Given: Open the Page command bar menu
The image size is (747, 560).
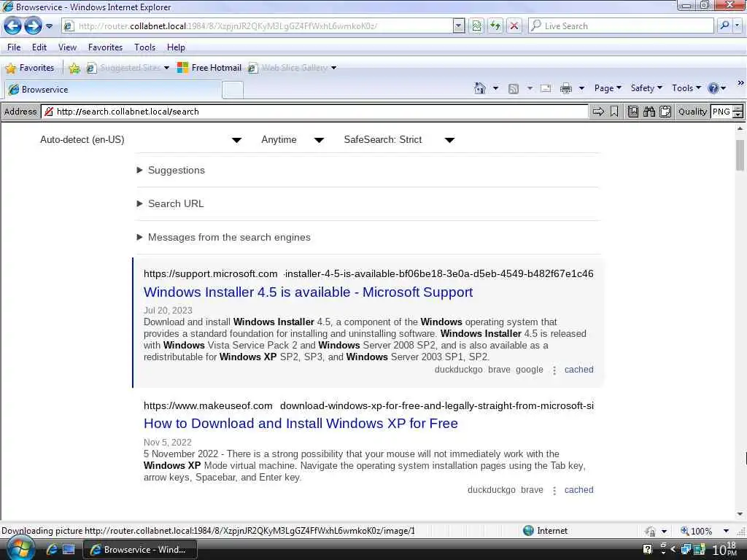Looking at the screenshot, I should [608, 88].
